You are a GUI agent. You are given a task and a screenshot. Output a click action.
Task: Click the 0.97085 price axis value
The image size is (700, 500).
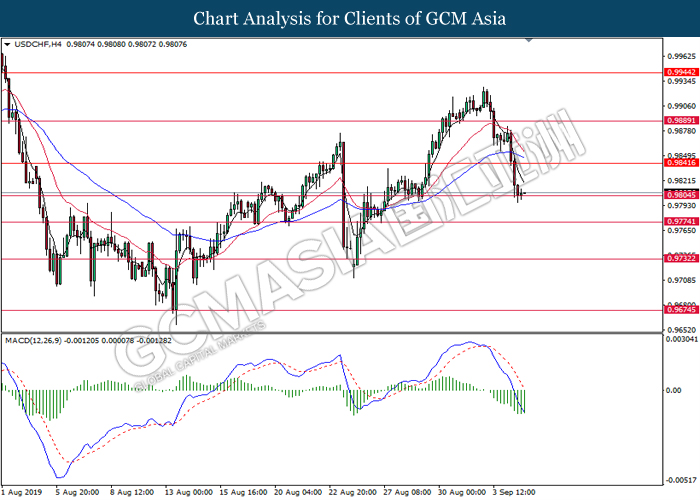tap(682, 281)
